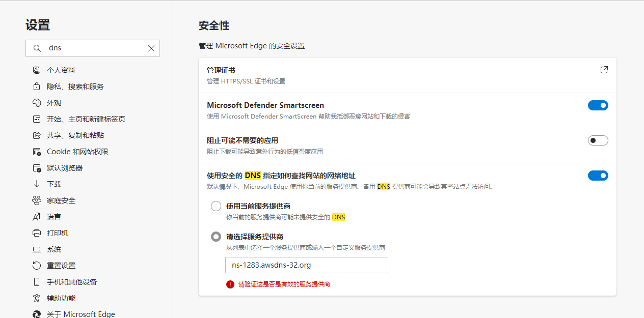Image resolution: width=644 pixels, height=318 pixels.
Task: Click the Edge logo beside 关于 Microsoft Edge
Action: coord(37,314)
